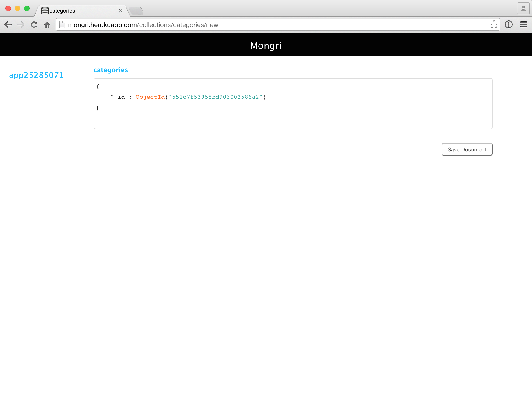
Task: Open the app25285071 database link
Action: pos(36,75)
